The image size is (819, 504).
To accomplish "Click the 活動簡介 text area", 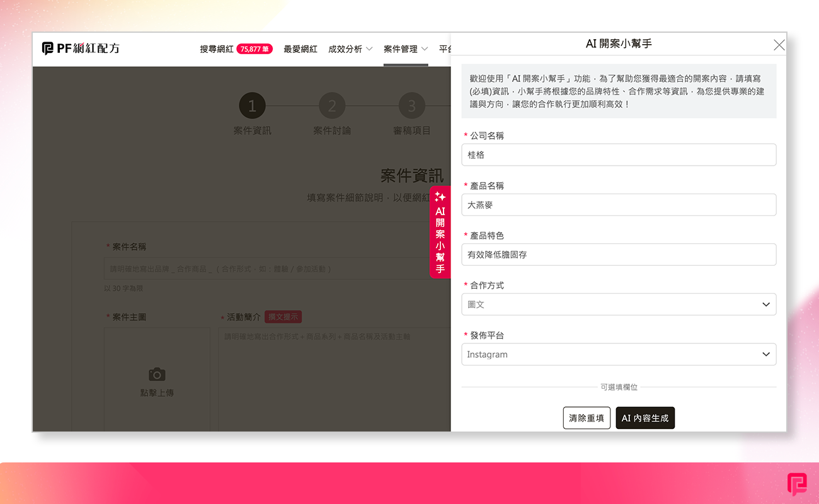I will [x=335, y=379].
